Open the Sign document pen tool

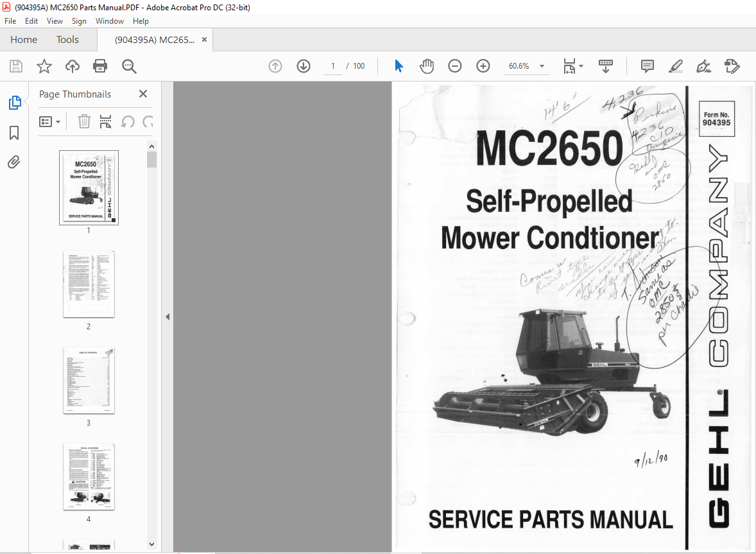[703, 66]
